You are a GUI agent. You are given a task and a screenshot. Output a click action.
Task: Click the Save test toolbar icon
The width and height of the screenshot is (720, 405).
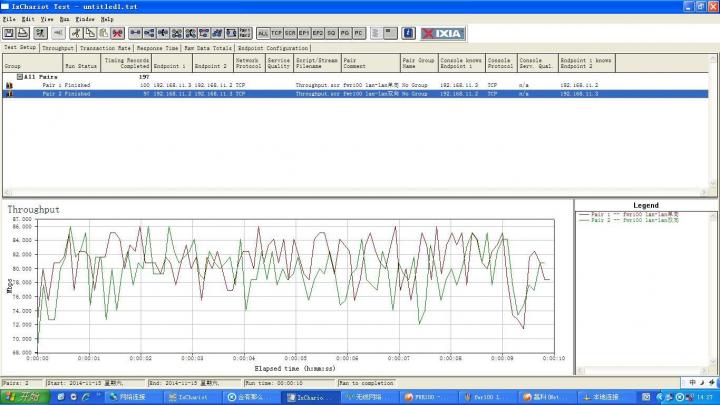[x=9, y=33]
